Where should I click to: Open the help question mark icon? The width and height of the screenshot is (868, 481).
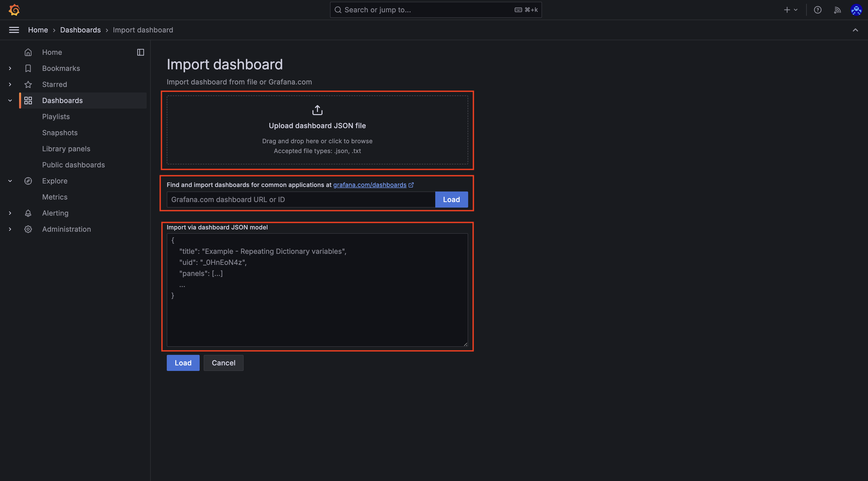pos(818,10)
